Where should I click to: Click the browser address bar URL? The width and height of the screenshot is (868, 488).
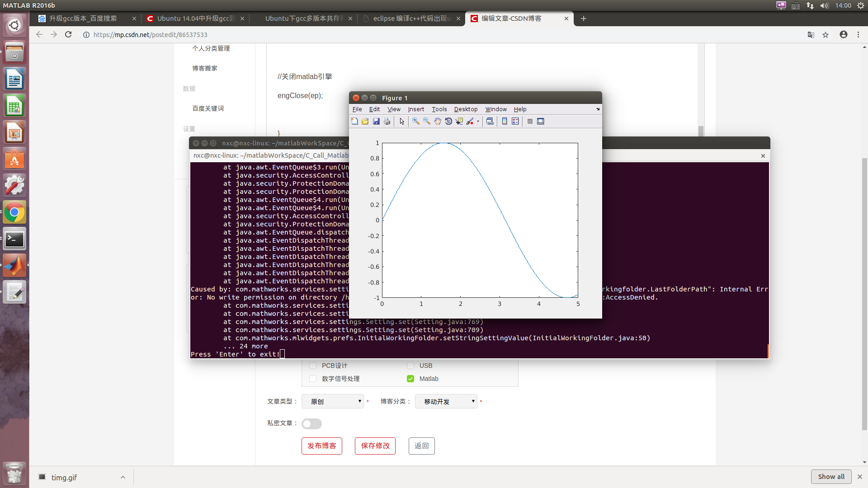click(150, 35)
